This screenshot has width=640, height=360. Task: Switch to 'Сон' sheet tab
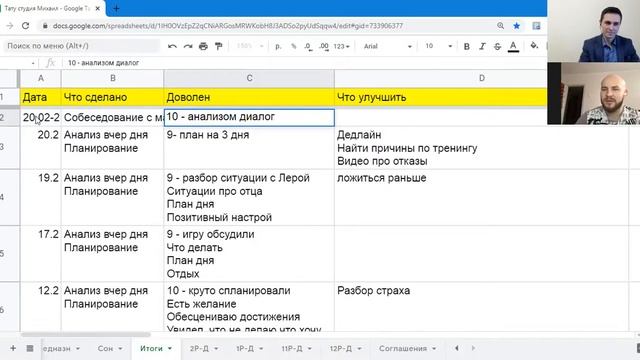click(x=105, y=349)
